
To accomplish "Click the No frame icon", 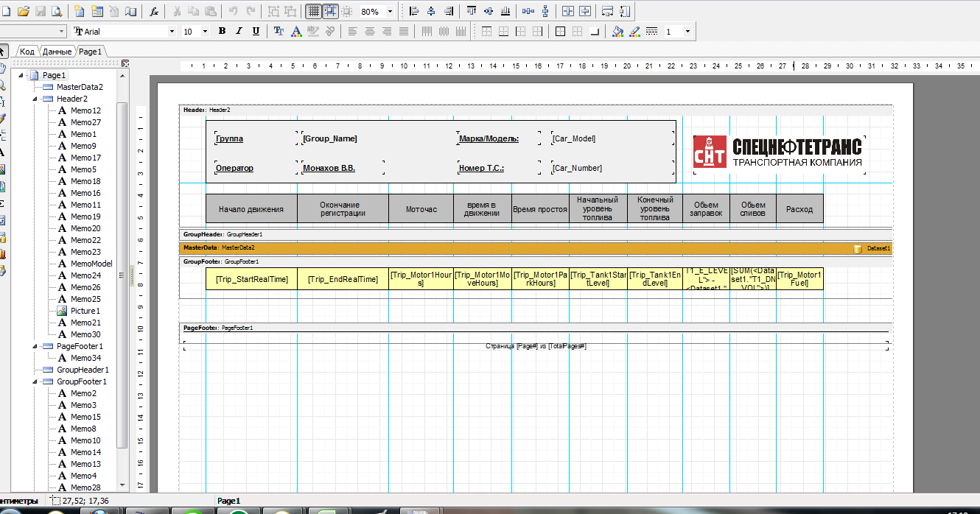I will click(577, 32).
